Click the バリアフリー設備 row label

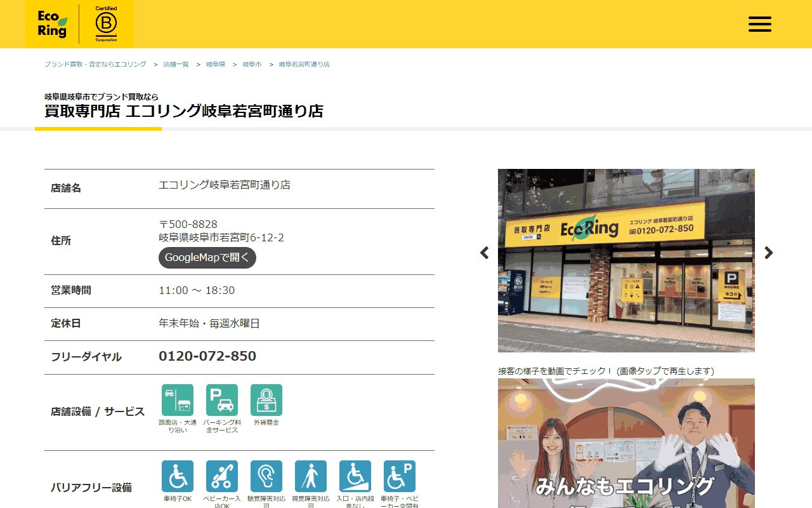(91, 488)
